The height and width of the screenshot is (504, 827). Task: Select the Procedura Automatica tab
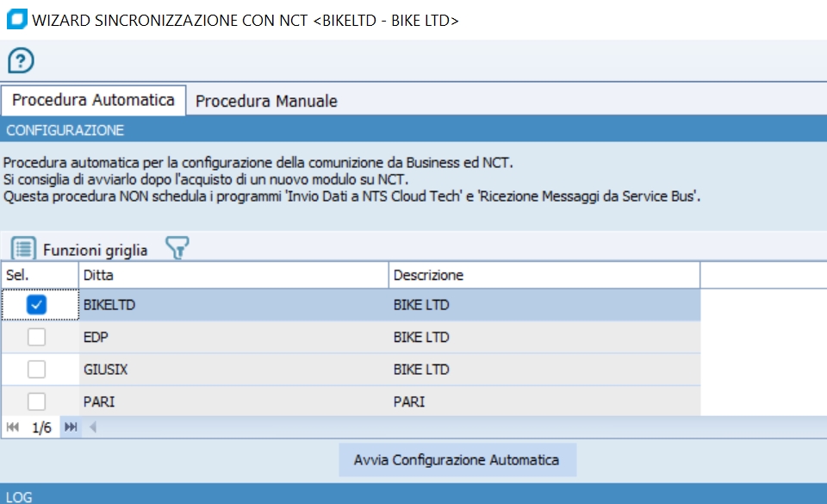(93, 100)
